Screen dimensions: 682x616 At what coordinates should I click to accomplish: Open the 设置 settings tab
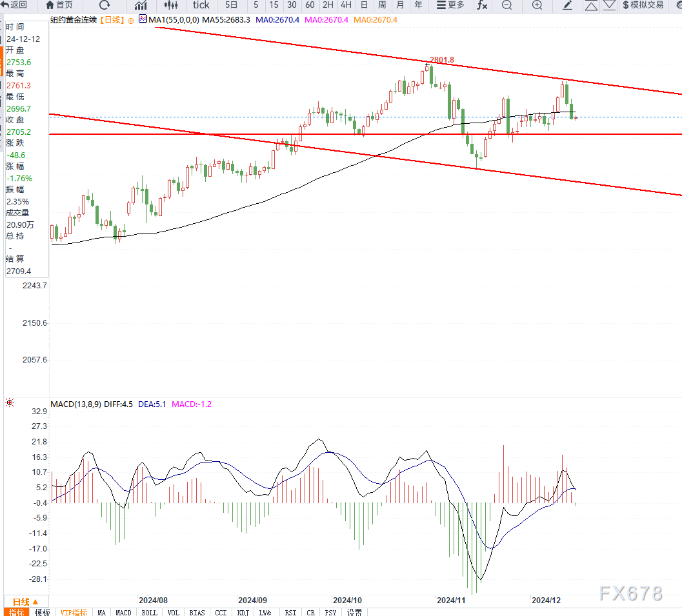354,612
